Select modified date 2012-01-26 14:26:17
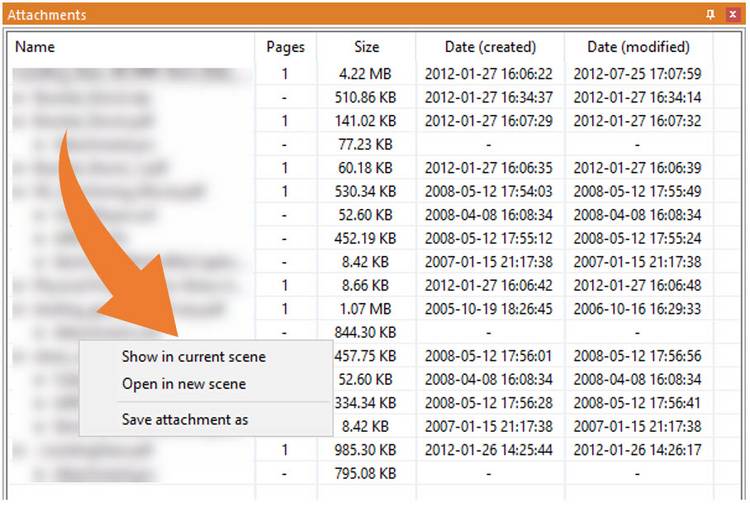The image size is (750, 508). pyautogui.click(x=638, y=450)
